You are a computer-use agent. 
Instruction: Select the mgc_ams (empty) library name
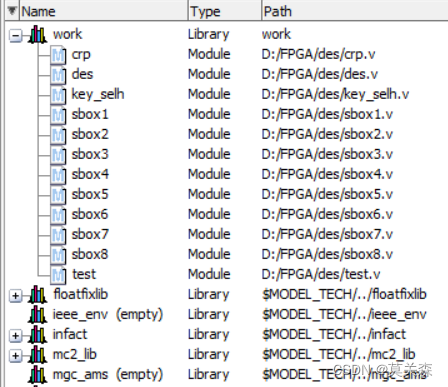click(108, 375)
